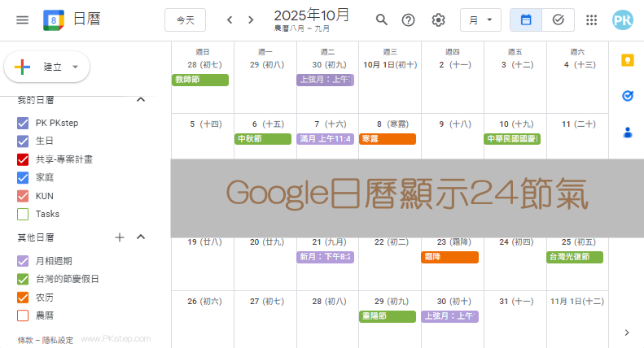Select date 26 (初六)
The image size is (644, 348).
click(204, 302)
